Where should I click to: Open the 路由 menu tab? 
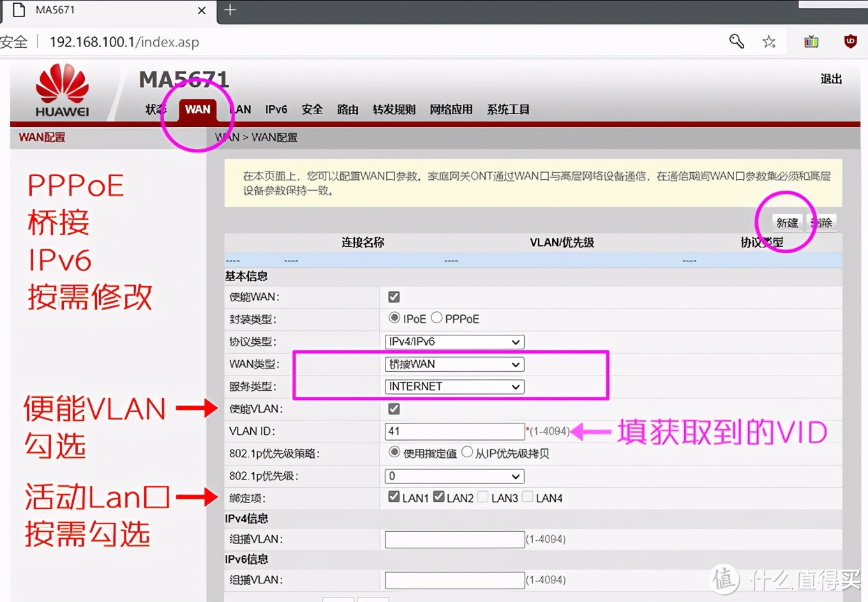point(348,109)
